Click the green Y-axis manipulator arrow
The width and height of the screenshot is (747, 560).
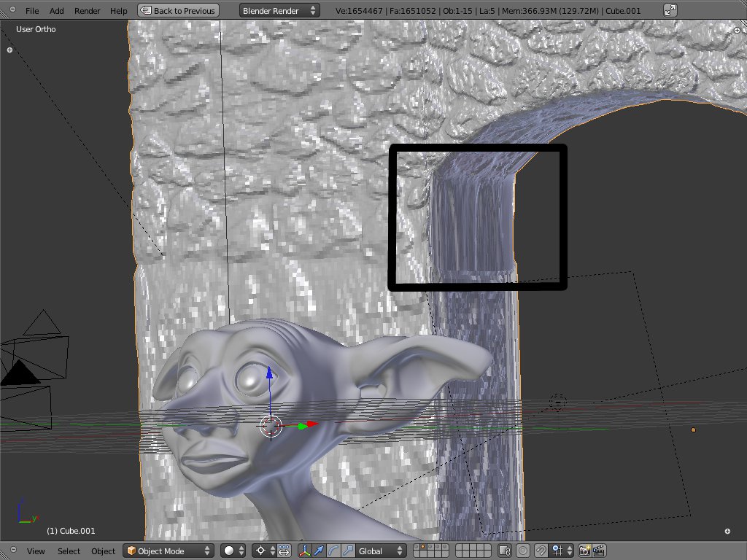pyautogui.click(x=302, y=426)
